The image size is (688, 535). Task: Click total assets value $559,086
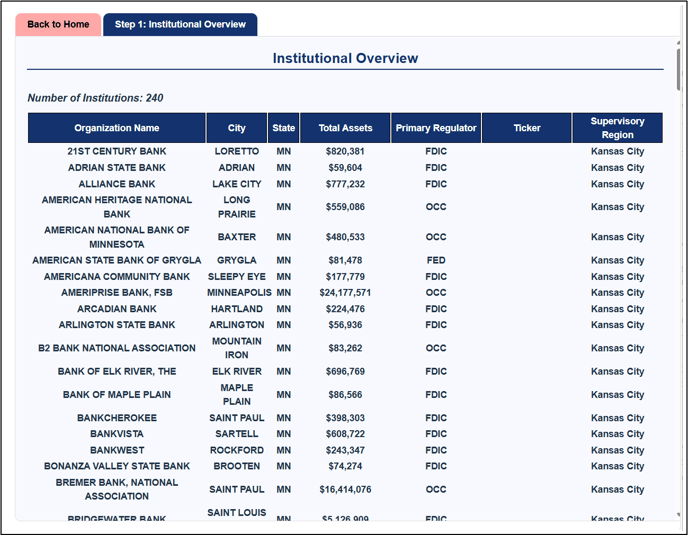[x=345, y=207]
